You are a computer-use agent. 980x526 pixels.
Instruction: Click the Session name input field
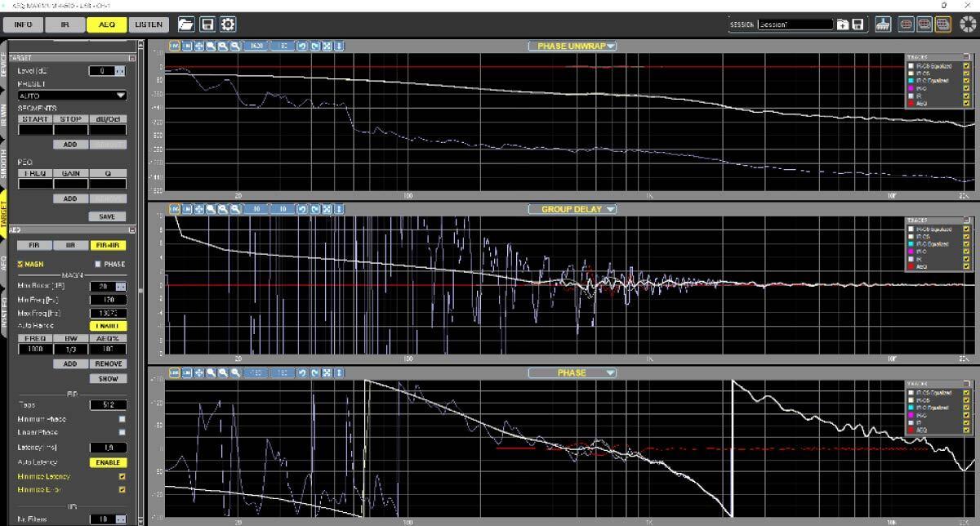pyautogui.click(x=794, y=25)
